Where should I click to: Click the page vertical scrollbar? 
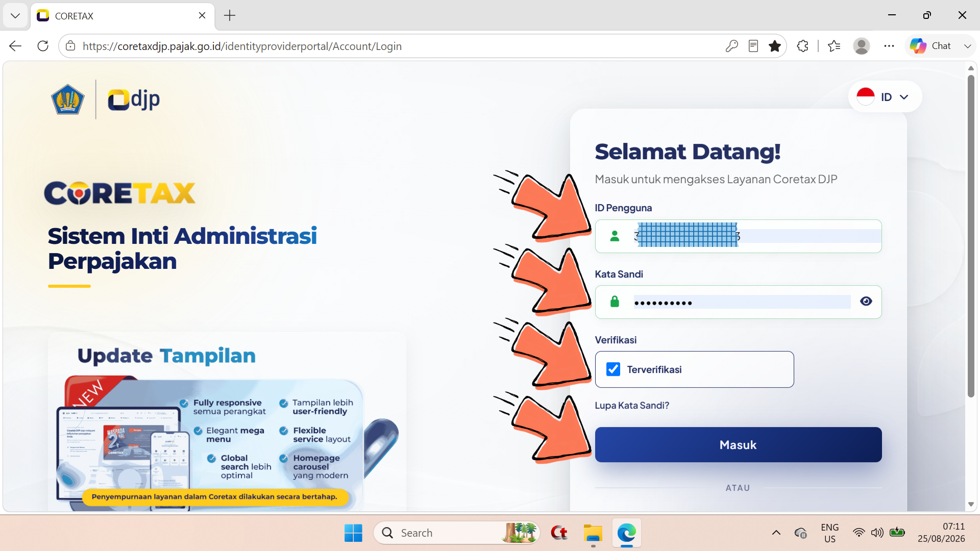coord(971,236)
